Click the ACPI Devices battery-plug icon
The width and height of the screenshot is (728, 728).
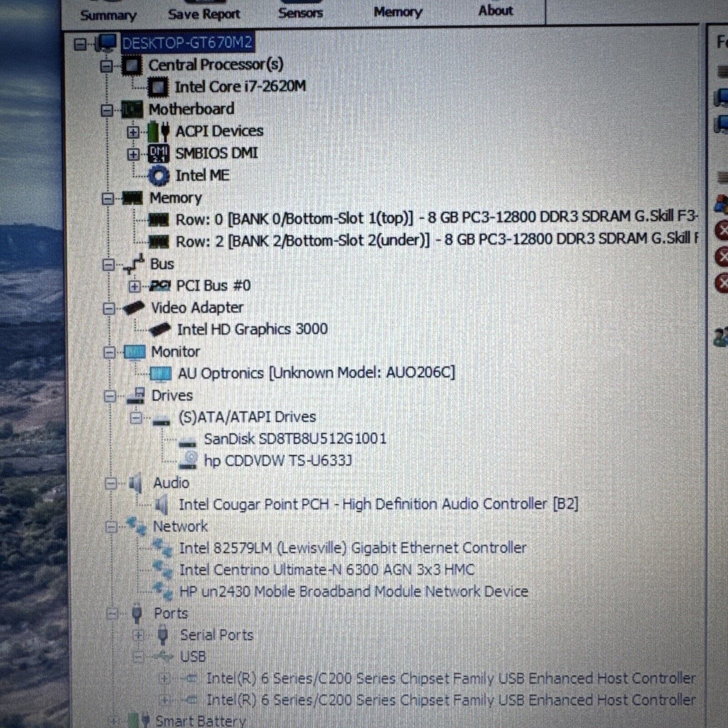pyautogui.click(x=159, y=131)
